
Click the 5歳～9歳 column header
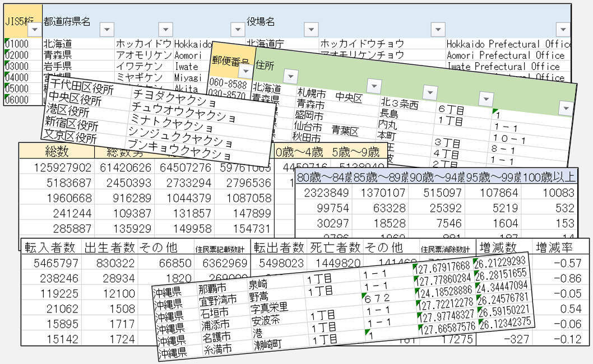pyautogui.click(x=355, y=152)
